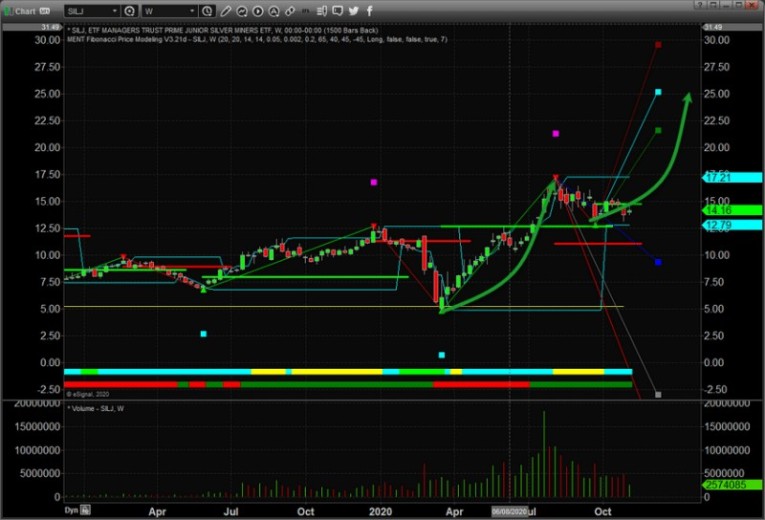The height and width of the screenshot is (520, 765).
Task: Expand the SILJ symbol dropdown
Action: [x=115, y=10]
